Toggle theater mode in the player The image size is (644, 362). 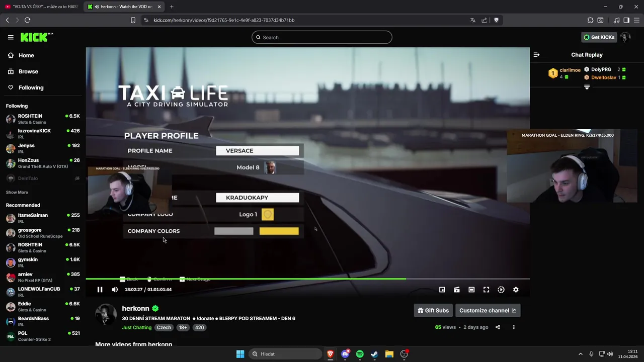(x=471, y=290)
